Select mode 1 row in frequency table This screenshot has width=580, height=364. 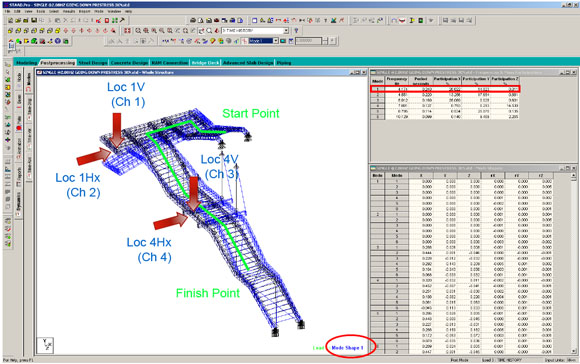(x=445, y=89)
